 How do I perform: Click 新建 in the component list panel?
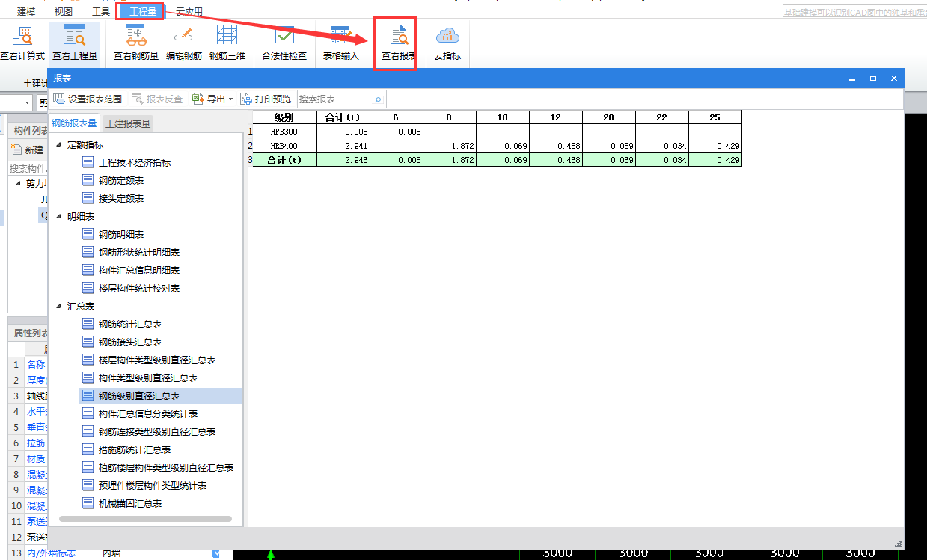click(x=28, y=150)
